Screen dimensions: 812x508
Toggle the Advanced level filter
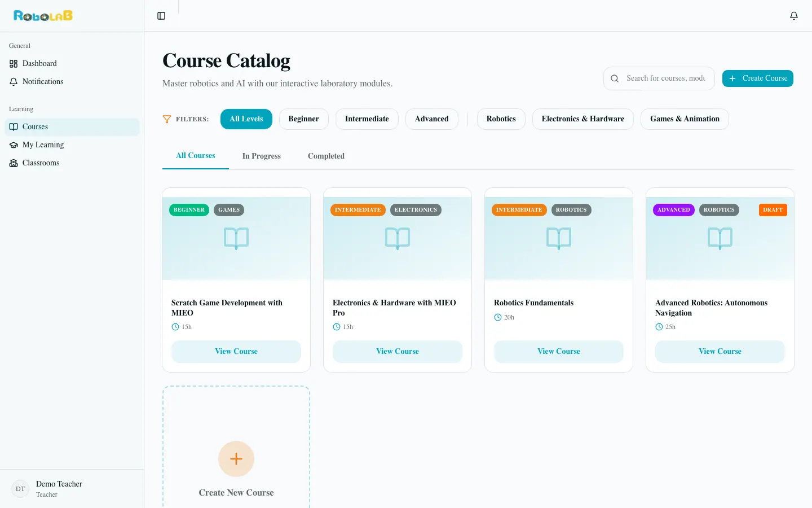point(432,119)
